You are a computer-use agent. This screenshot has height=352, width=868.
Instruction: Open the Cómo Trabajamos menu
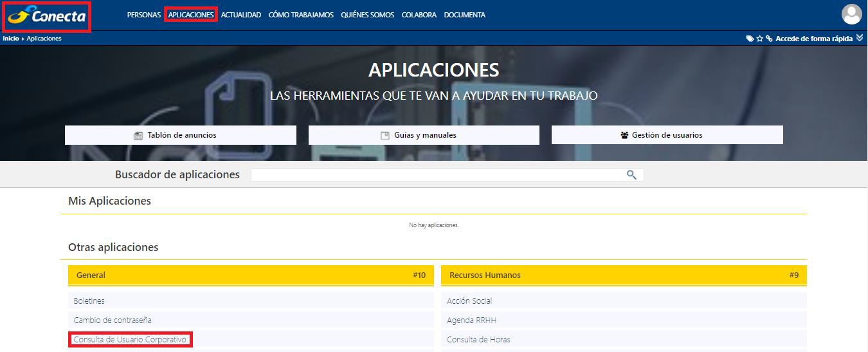(x=301, y=15)
